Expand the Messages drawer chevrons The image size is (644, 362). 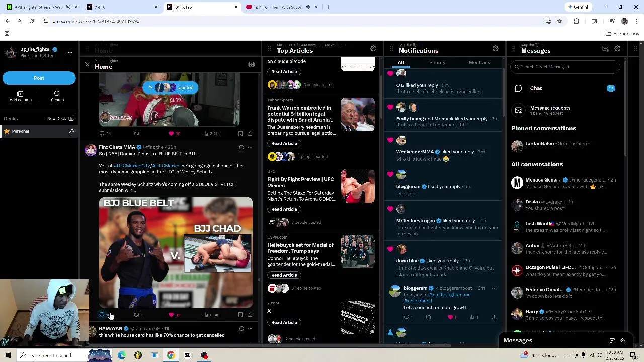coord(623,340)
